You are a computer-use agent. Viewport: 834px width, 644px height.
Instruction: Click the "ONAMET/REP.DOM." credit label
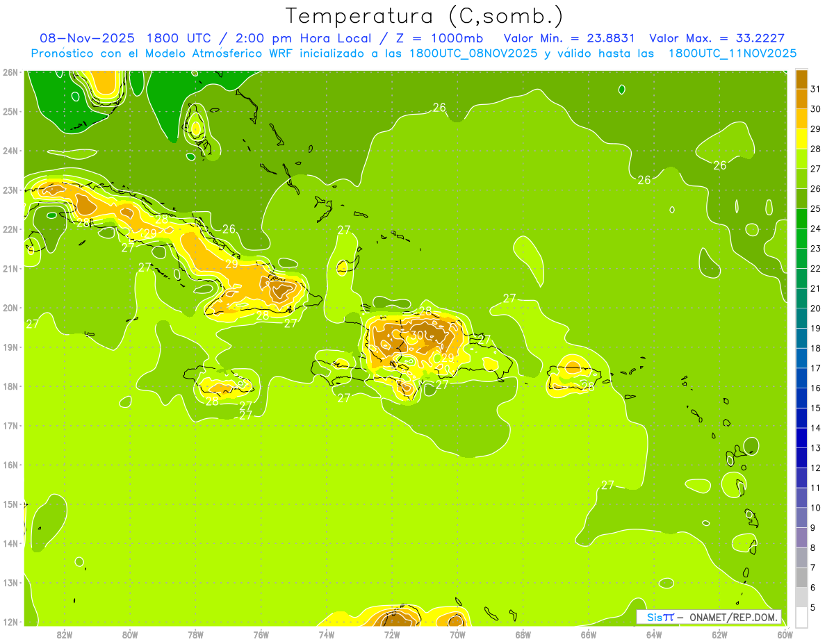point(733,617)
